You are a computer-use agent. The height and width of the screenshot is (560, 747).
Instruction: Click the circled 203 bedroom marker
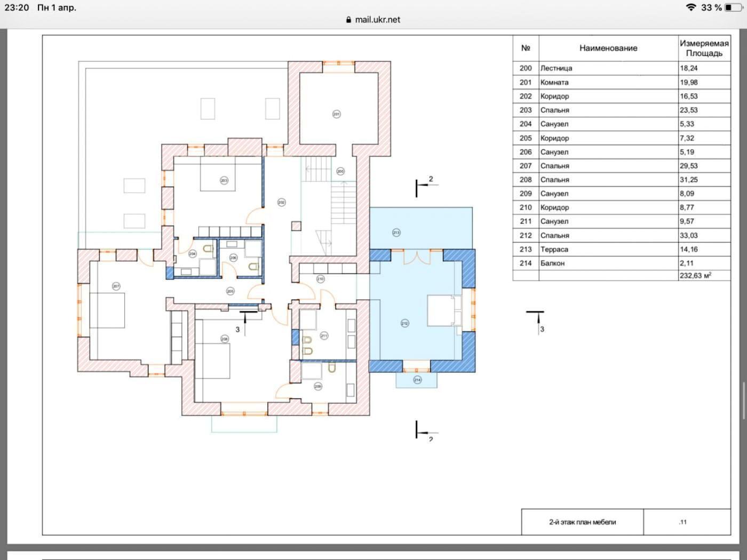pos(224,180)
